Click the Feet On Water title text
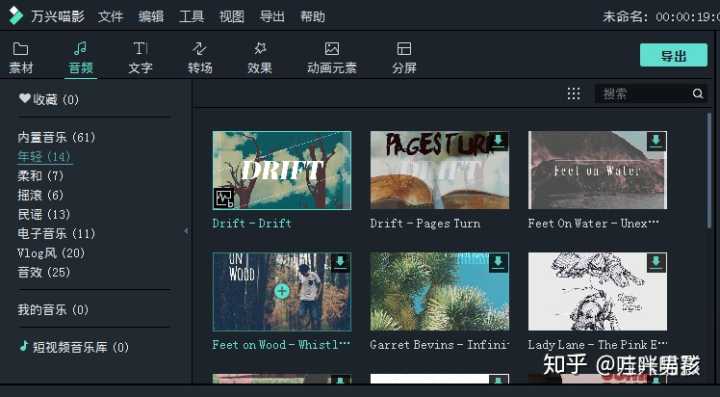The width and height of the screenshot is (720, 397). [594, 224]
